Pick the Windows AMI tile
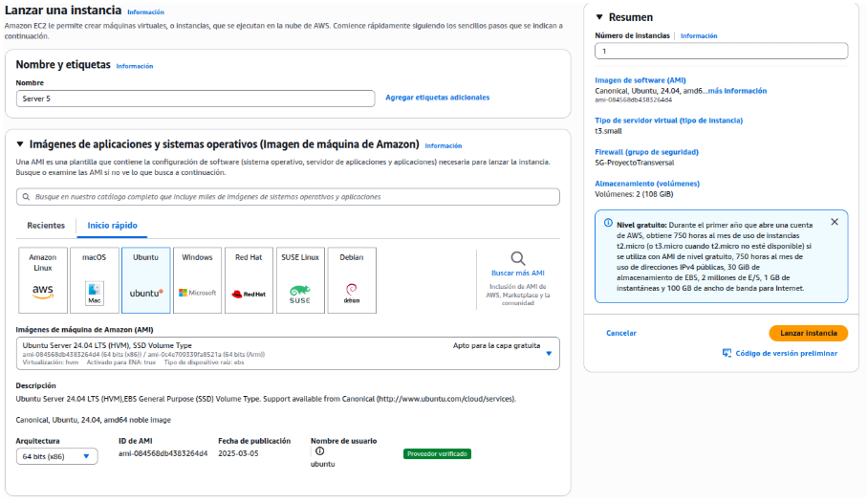This screenshot has width=868, height=504. click(197, 279)
